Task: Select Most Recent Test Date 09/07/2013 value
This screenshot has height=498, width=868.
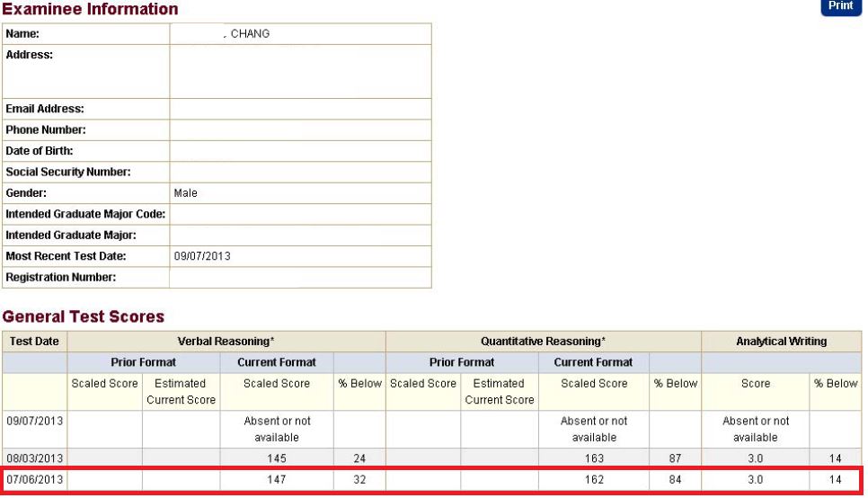Action: point(202,256)
